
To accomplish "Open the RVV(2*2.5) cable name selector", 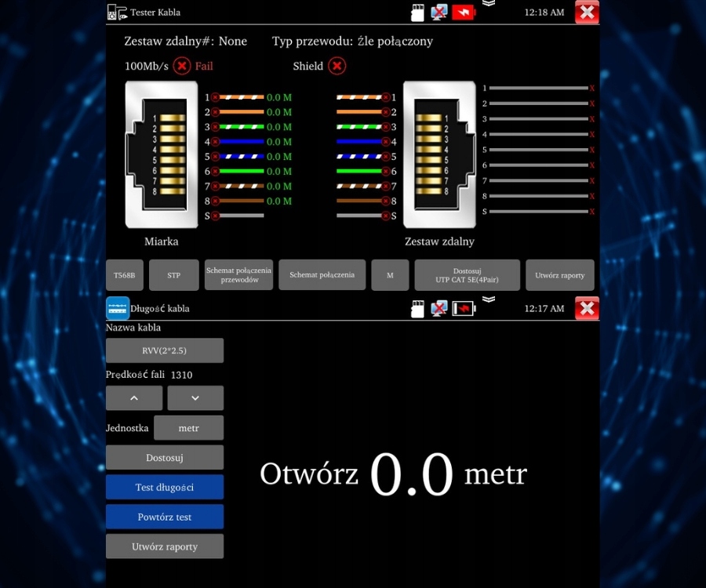I will [x=165, y=350].
